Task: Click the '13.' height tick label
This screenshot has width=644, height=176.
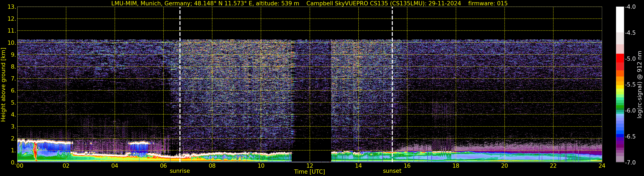Action: click(x=12, y=7)
